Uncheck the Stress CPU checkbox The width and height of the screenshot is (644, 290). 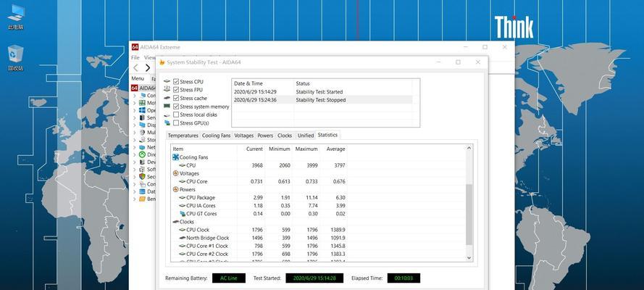pyautogui.click(x=176, y=82)
